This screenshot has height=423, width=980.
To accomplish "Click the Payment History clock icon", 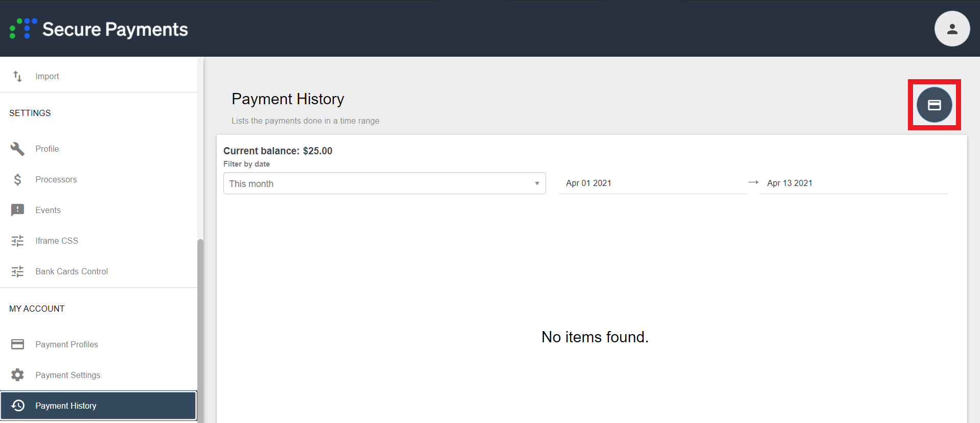I will point(17,406).
